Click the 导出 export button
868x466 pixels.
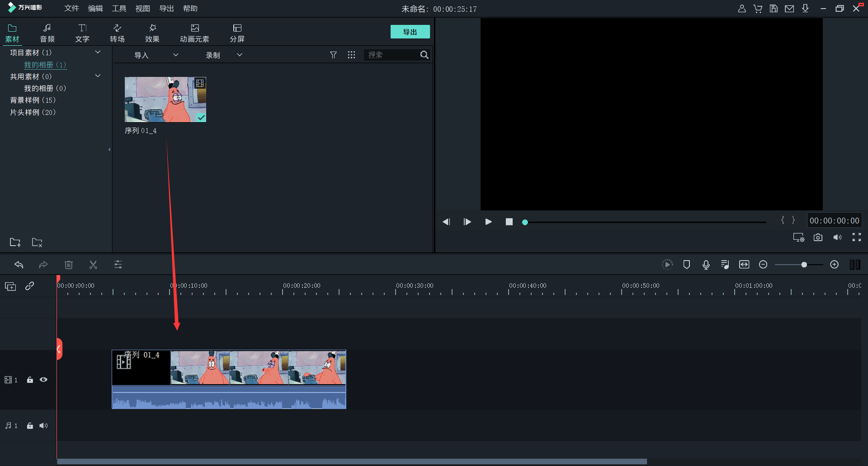point(410,32)
